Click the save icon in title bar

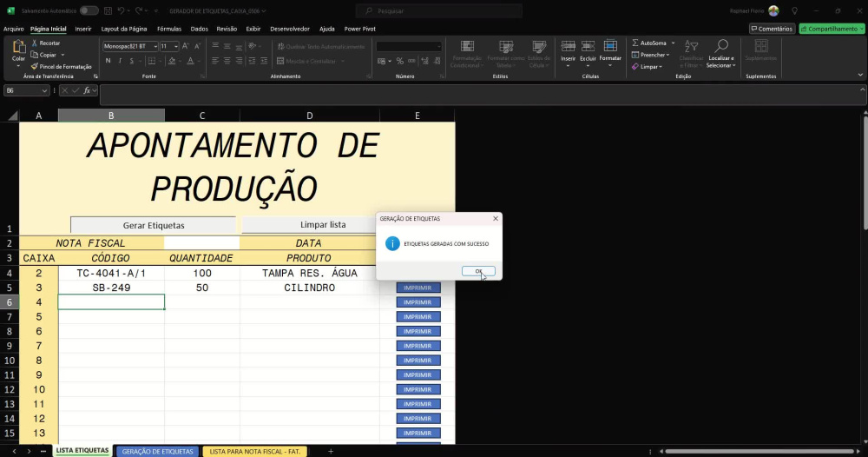coord(108,10)
